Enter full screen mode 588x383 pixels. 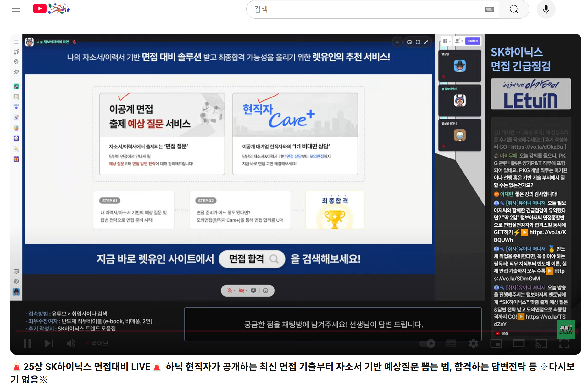pyautogui.click(x=564, y=343)
